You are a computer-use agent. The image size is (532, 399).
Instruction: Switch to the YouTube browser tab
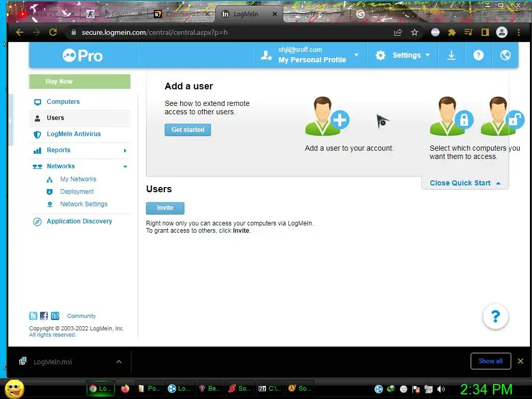click(x=46, y=14)
